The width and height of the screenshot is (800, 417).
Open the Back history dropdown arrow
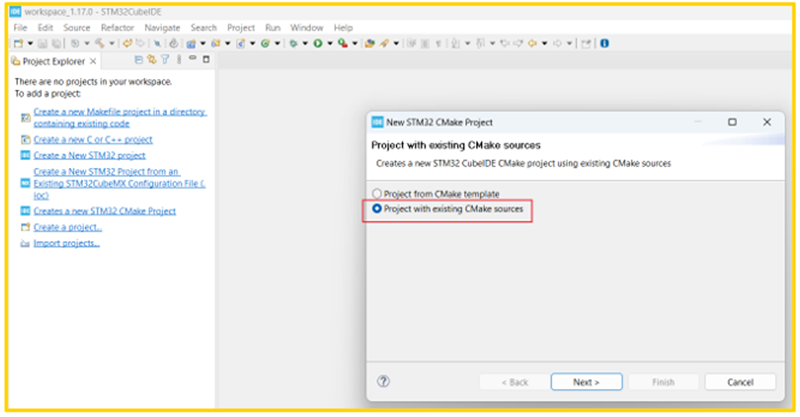544,43
